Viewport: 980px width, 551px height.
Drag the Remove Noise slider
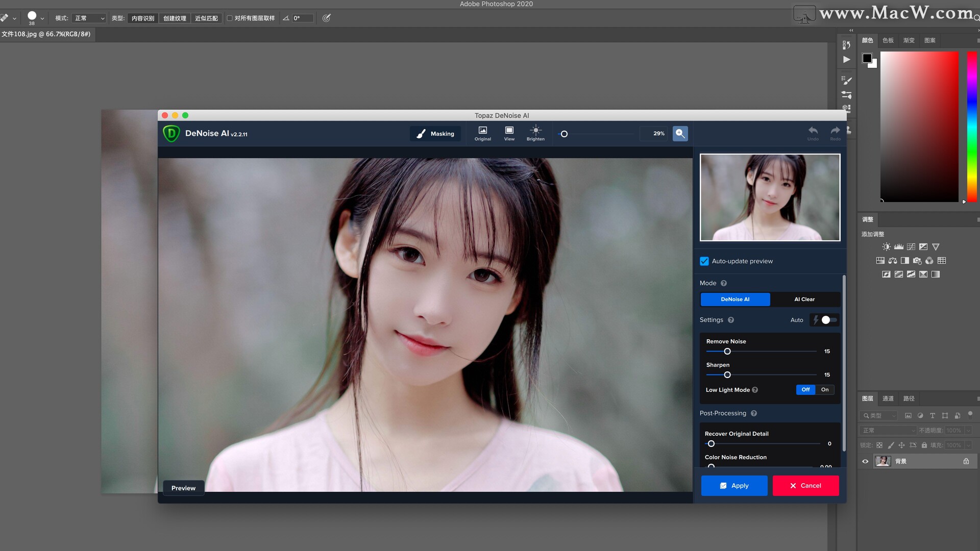[x=727, y=351]
